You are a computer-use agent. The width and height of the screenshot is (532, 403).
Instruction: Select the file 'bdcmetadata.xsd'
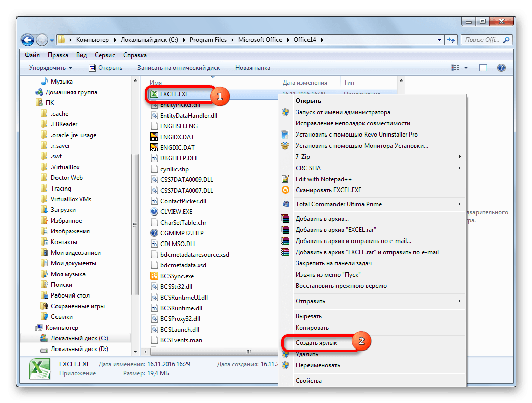(183, 265)
